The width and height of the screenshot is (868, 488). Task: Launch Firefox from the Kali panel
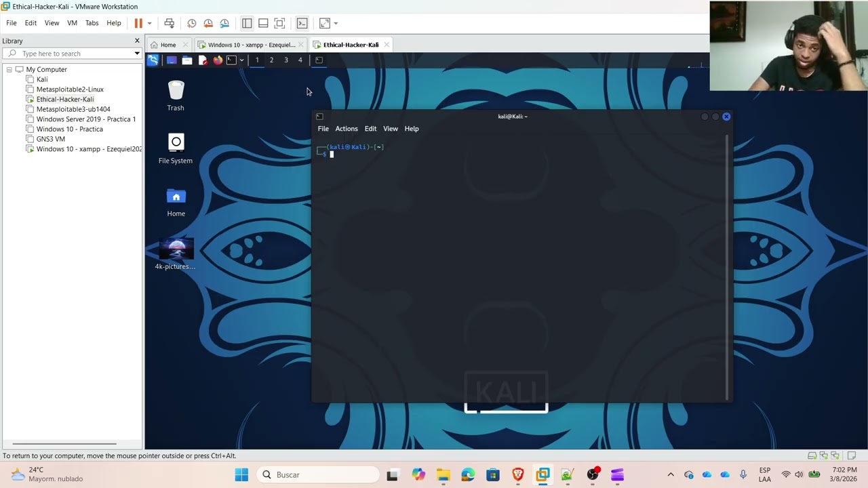tap(217, 60)
